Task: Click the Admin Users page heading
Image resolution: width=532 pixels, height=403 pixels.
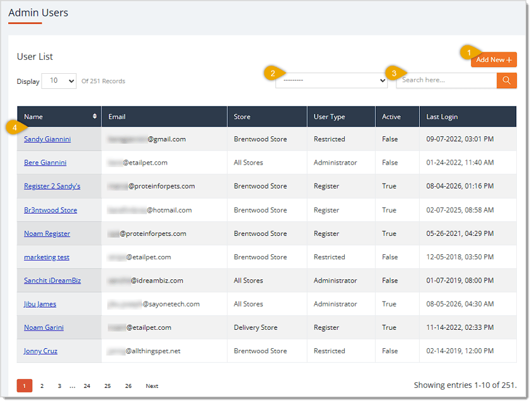Action: (x=38, y=13)
